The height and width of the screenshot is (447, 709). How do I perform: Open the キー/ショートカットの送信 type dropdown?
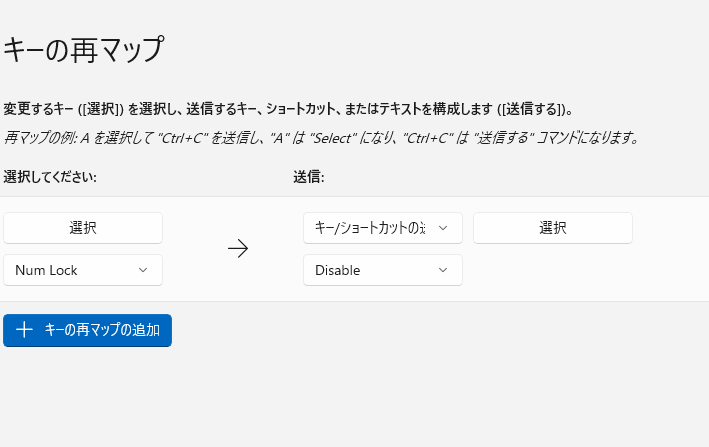(x=382, y=228)
